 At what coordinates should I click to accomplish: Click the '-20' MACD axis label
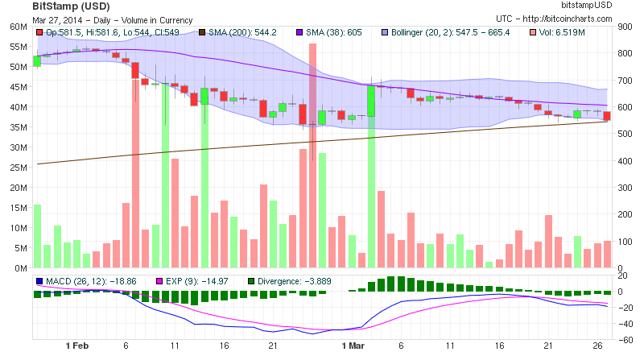click(625, 308)
